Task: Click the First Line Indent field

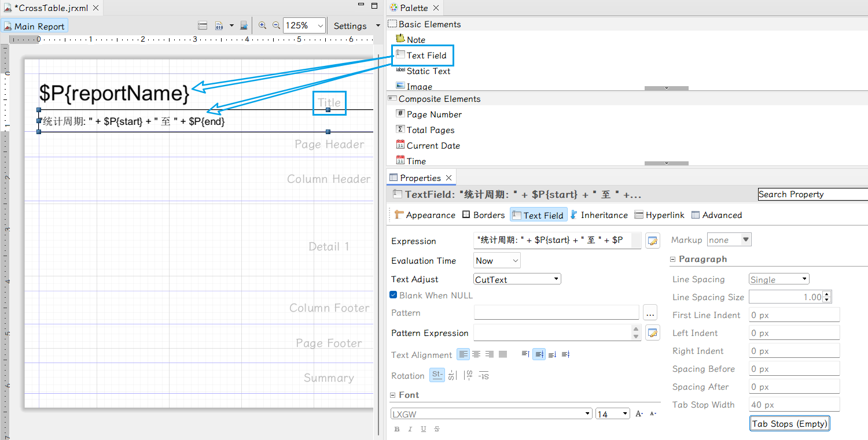Action: pyautogui.click(x=794, y=315)
